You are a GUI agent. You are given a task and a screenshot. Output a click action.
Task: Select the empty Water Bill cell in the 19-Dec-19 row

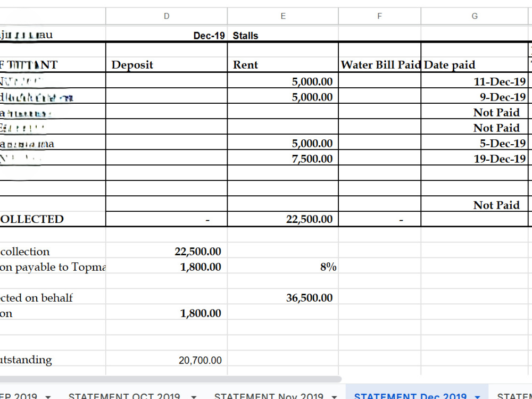tap(380, 158)
